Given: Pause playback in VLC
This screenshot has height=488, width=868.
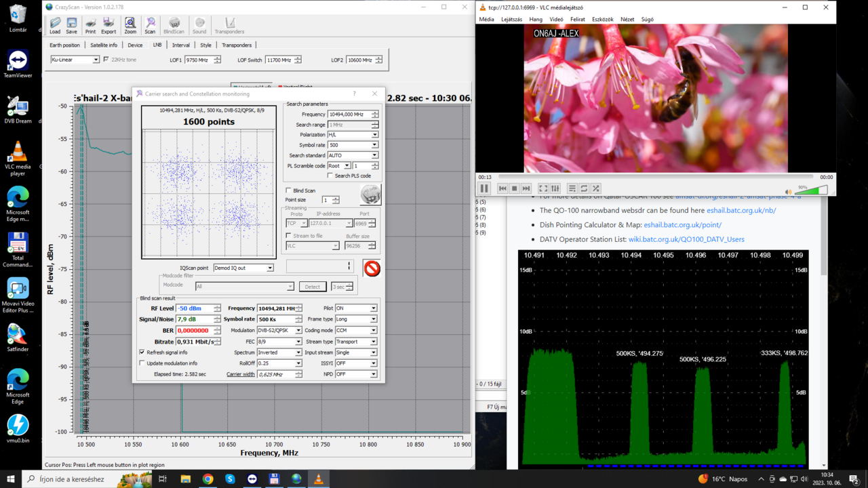Looking at the screenshot, I should [484, 188].
